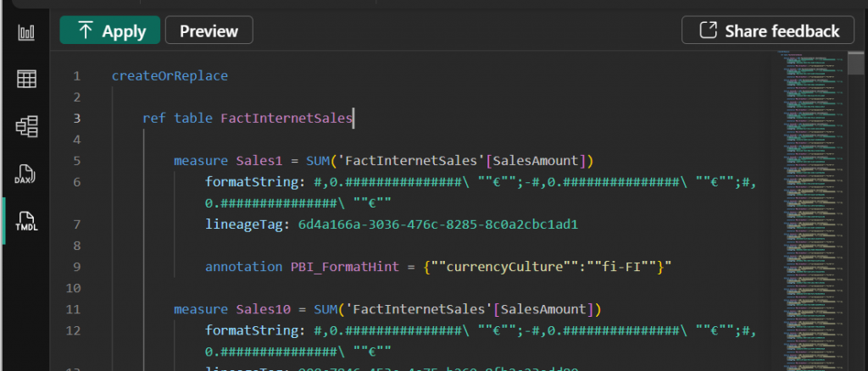Click FactInternetSales in ref table line
The image size is (868, 371).
(286, 118)
